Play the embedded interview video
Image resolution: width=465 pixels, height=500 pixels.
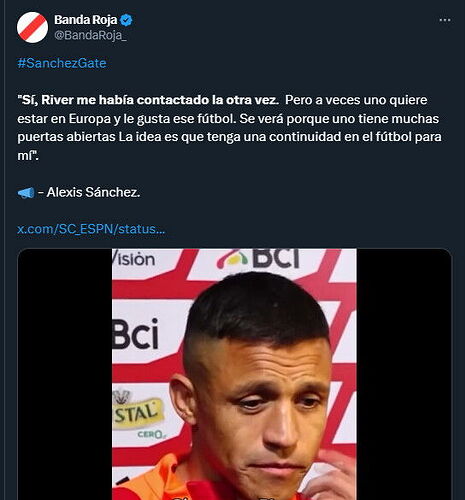tap(234, 374)
